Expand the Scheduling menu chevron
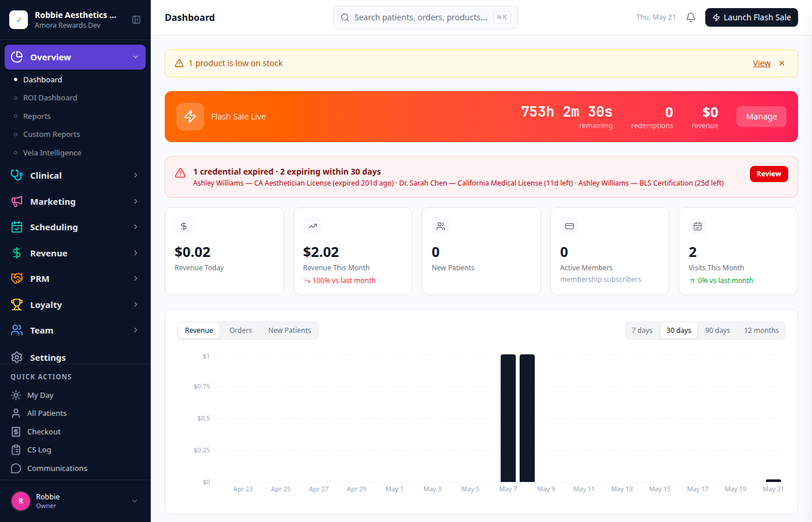The height and width of the screenshot is (522, 812). 136,227
